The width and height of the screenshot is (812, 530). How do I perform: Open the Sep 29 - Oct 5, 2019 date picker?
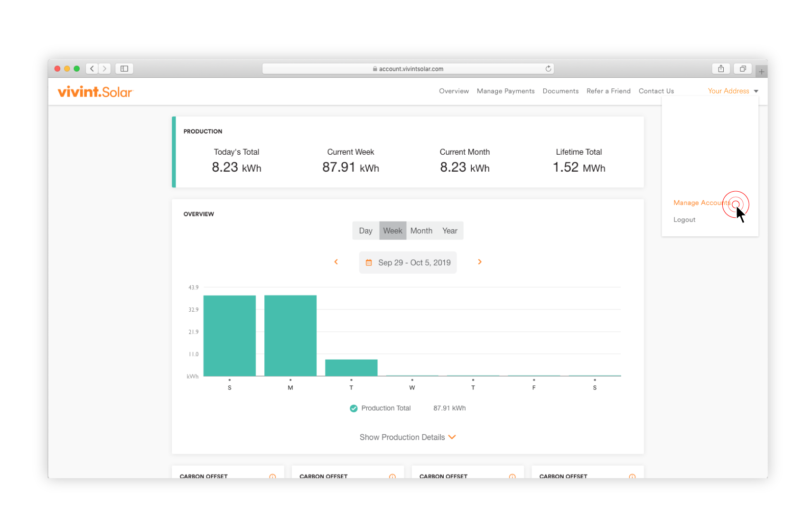(x=408, y=262)
